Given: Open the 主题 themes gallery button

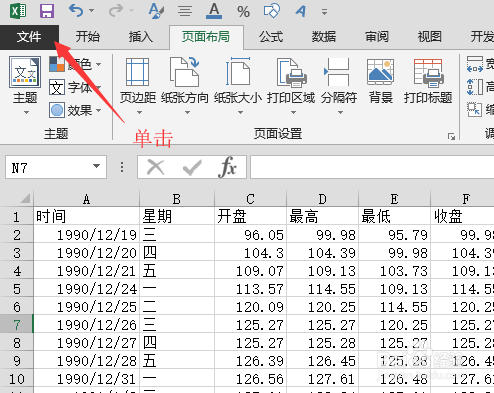Looking at the screenshot, I should pos(25,86).
